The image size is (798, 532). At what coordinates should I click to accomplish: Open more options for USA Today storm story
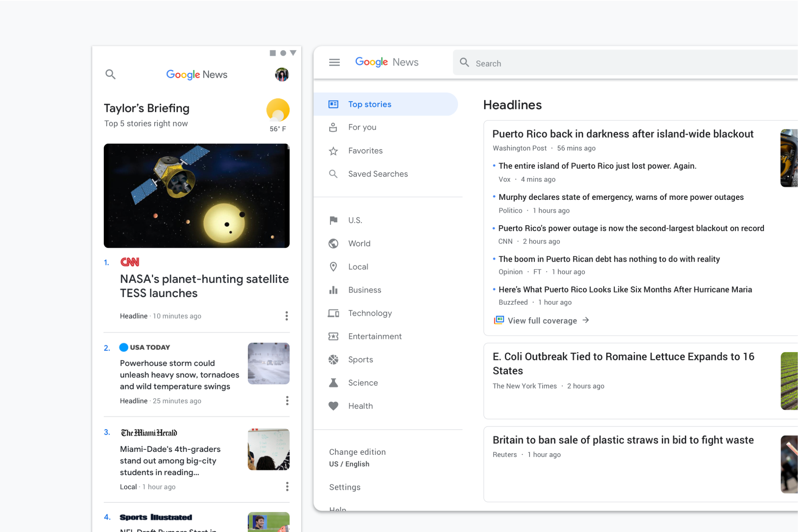point(287,400)
